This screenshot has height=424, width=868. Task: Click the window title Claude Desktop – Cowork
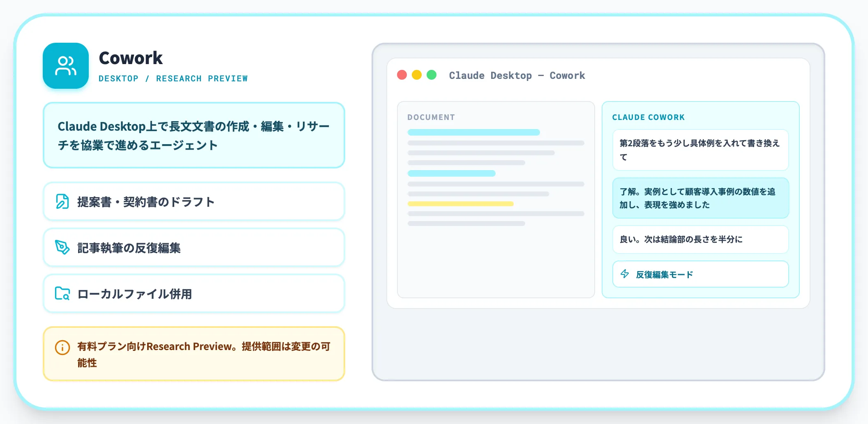pyautogui.click(x=517, y=76)
